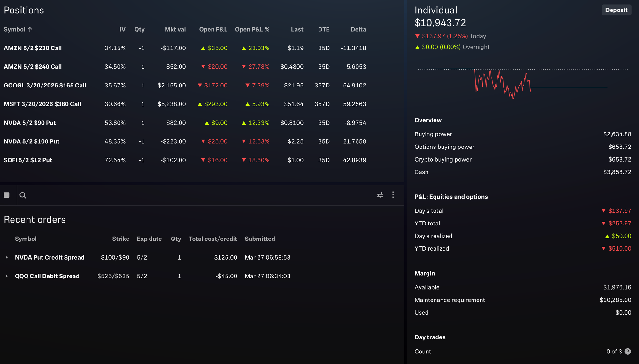Image resolution: width=639 pixels, height=364 pixels.
Task: Sort positions by Qty column
Action: [x=139, y=29]
